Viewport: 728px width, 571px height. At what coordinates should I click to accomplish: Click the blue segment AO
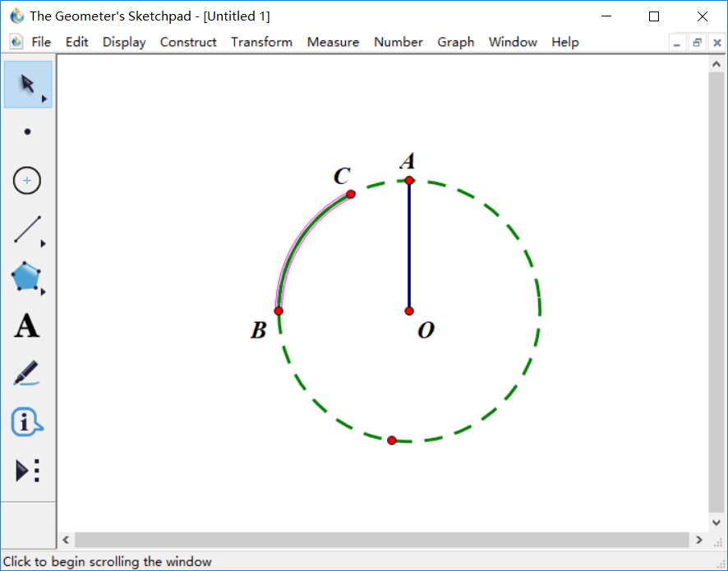(x=409, y=246)
